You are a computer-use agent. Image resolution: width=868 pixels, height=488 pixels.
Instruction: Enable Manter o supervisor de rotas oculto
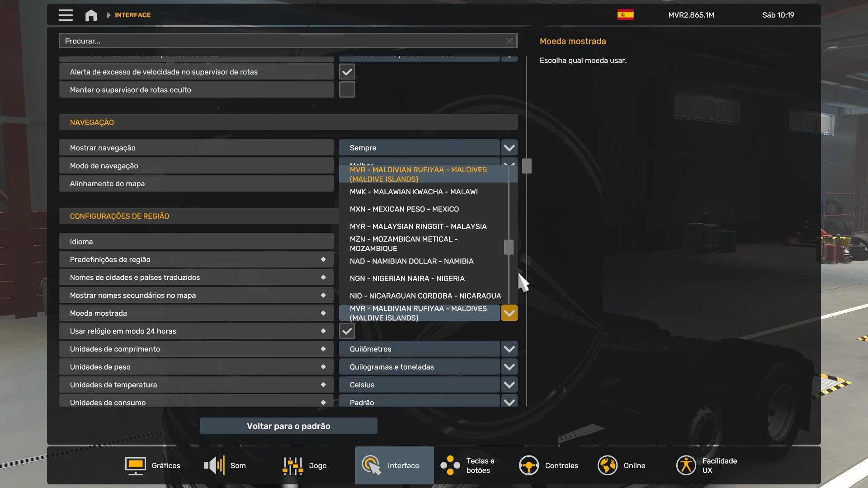347,90
